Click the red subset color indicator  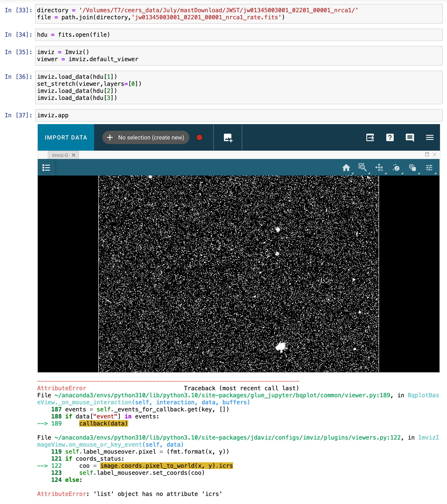[199, 138]
